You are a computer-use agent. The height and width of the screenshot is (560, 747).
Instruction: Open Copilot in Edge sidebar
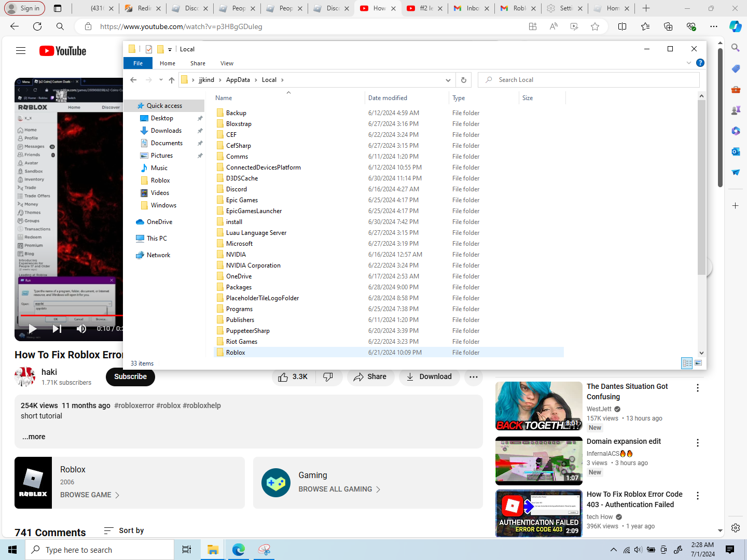click(735, 26)
